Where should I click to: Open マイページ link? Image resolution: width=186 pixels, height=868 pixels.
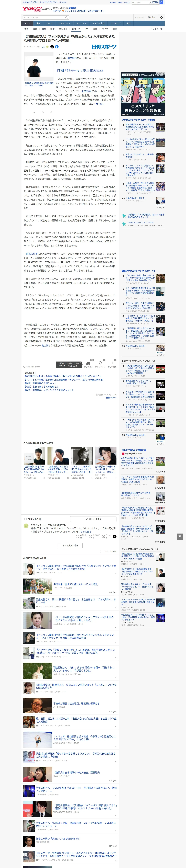click(x=139, y=18)
